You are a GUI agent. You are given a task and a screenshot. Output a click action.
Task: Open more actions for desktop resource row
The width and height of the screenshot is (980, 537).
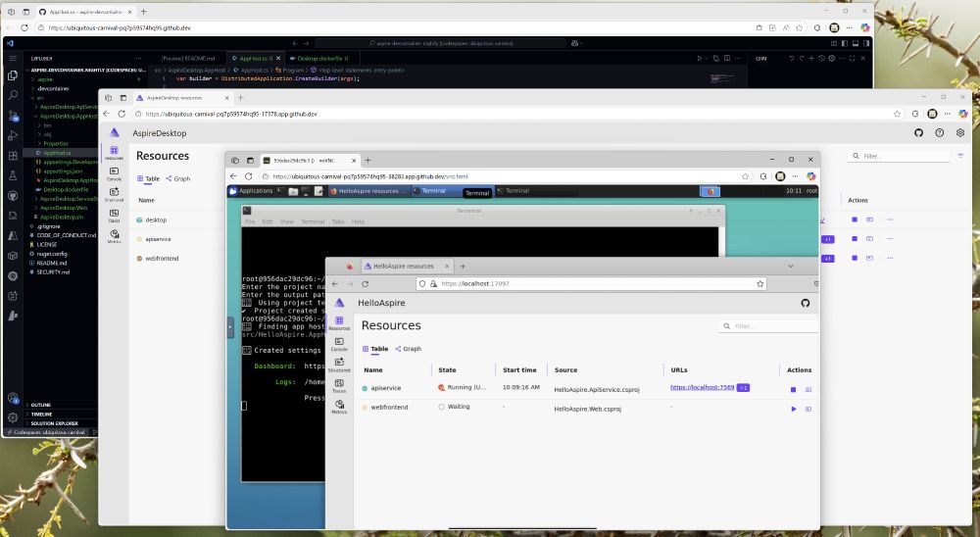coord(890,220)
